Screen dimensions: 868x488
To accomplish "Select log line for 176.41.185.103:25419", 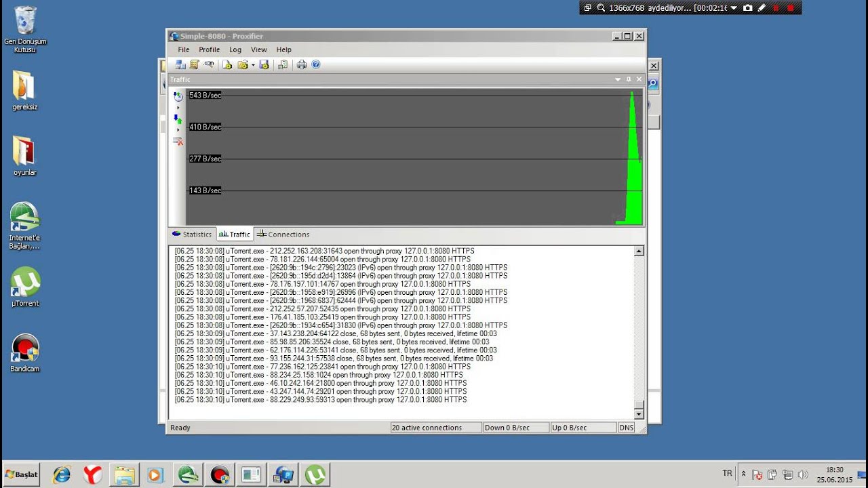I will (x=322, y=317).
